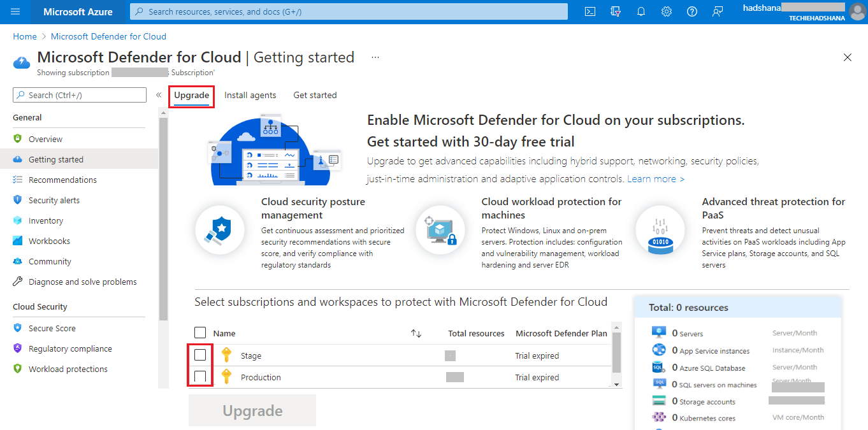Open the Help question mark icon
Screen dimensions: 868x430
pyautogui.click(x=692, y=11)
